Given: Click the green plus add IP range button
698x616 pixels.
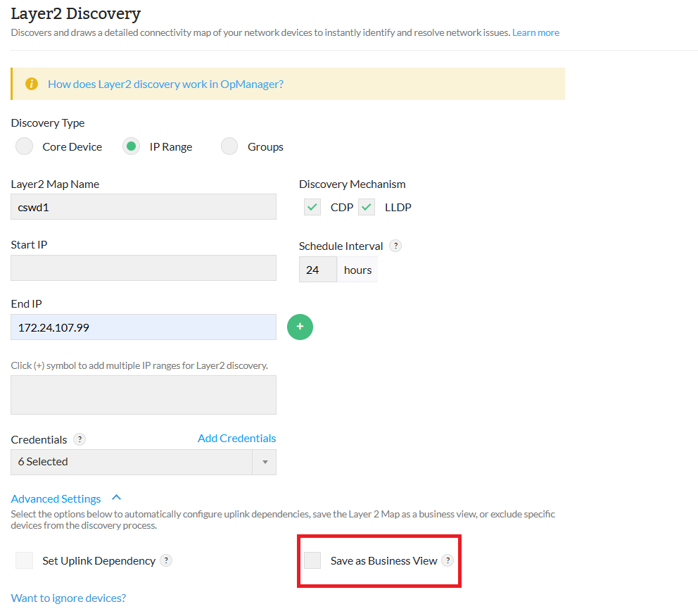Looking at the screenshot, I should [x=300, y=327].
